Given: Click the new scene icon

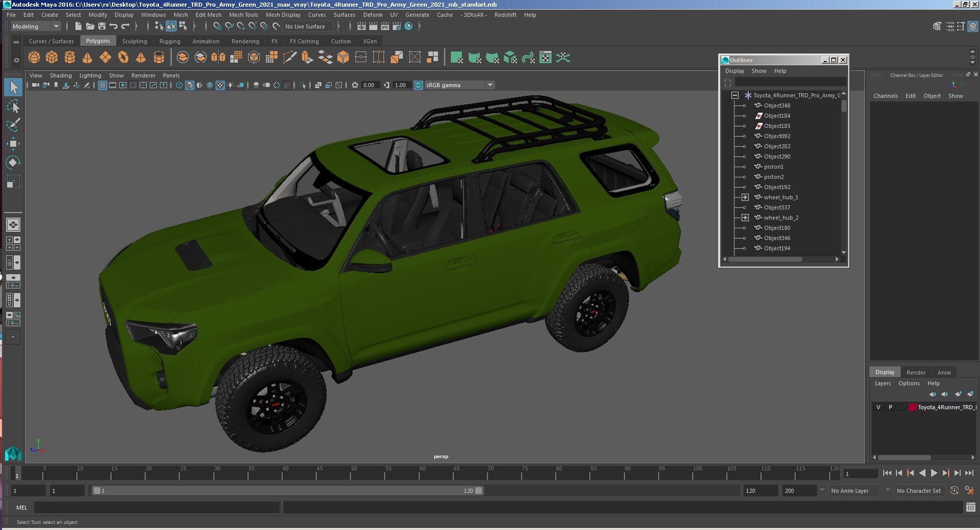Looking at the screenshot, I should click(x=78, y=26).
